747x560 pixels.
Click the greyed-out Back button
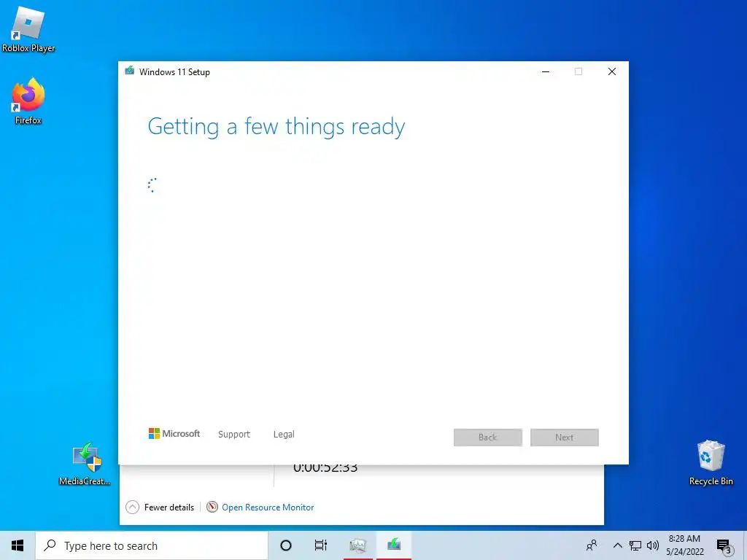[x=488, y=437]
